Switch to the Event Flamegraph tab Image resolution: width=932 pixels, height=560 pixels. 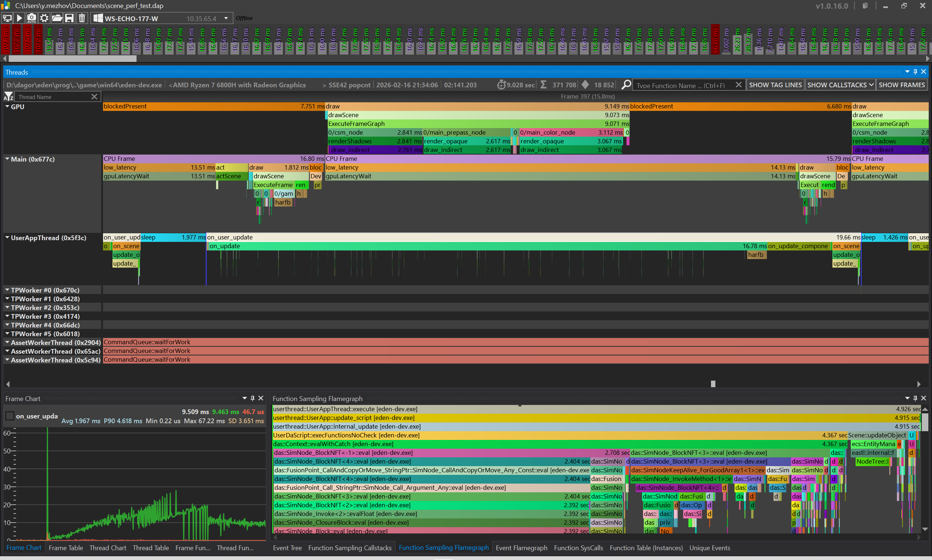point(521,548)
